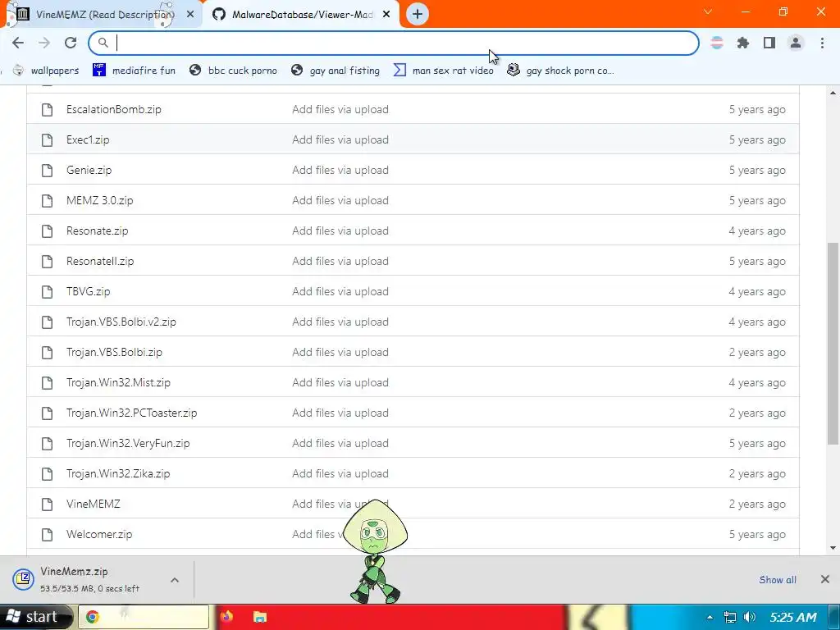The image size is (840, 630).
Task: Open the mediafire fun bookmark
Action: [x=134, y=71]
